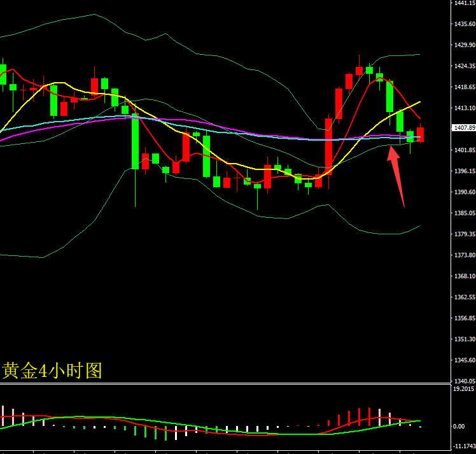Click the 1396.15 price axis label

point(465,171)
